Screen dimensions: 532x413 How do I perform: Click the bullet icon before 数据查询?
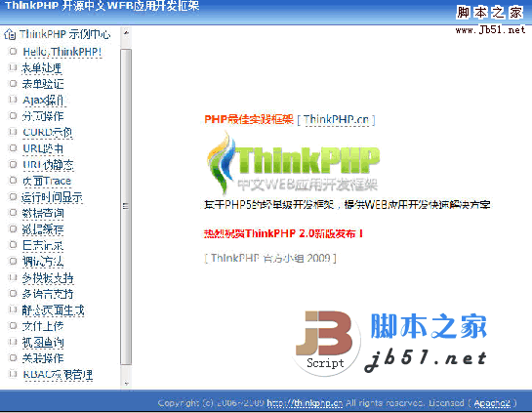[13, 213]
